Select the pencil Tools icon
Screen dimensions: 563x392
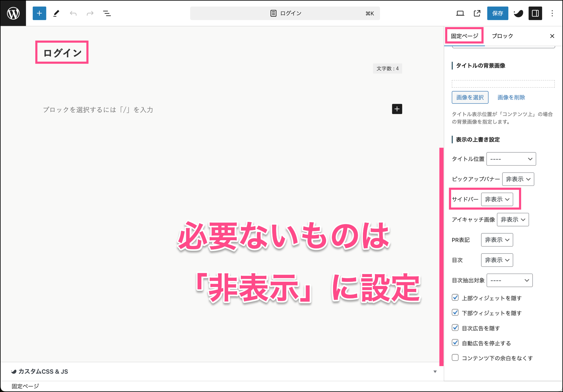56,13
